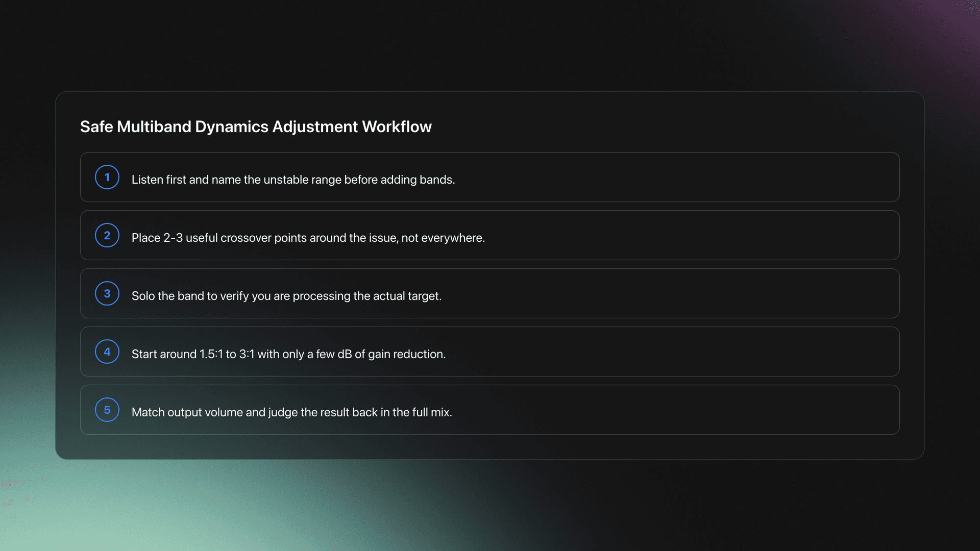
Task: Select the crossover points step text
Action: [308, 237]
